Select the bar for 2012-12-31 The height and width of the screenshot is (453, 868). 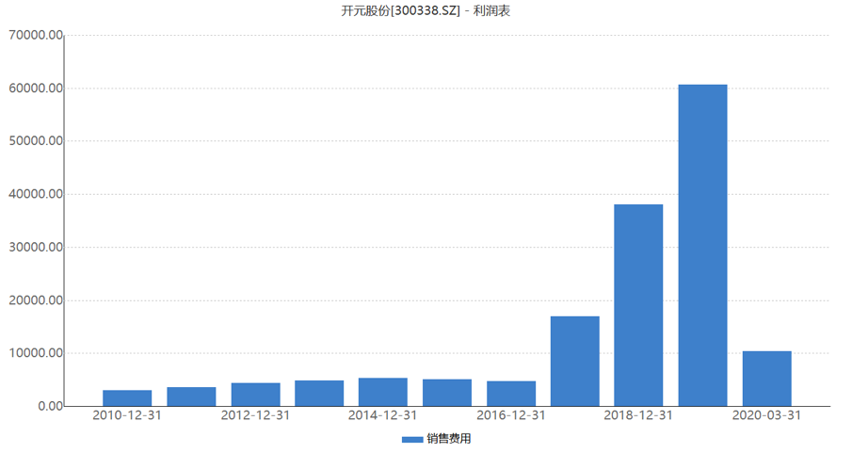(256, 395)
